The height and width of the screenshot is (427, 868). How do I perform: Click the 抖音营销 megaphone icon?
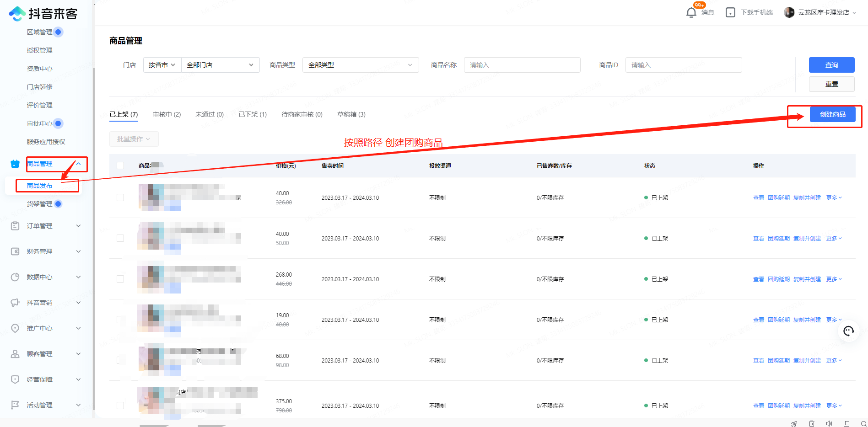15,303
